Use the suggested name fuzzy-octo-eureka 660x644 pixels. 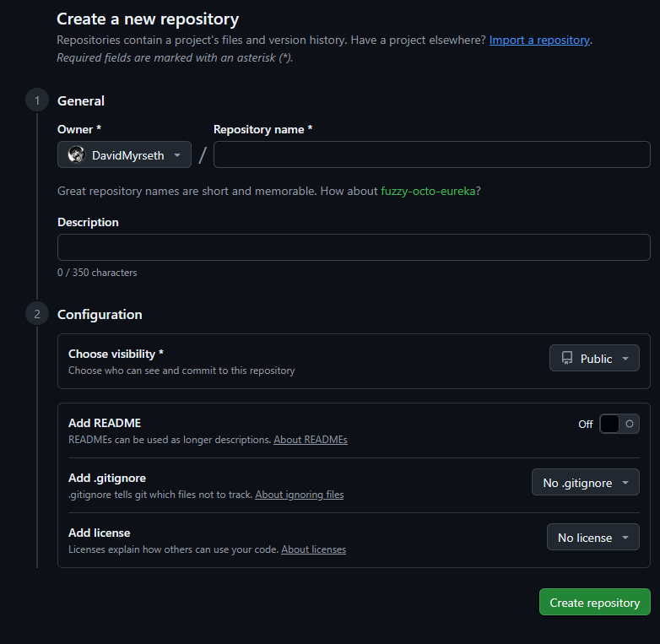point(430,192)
